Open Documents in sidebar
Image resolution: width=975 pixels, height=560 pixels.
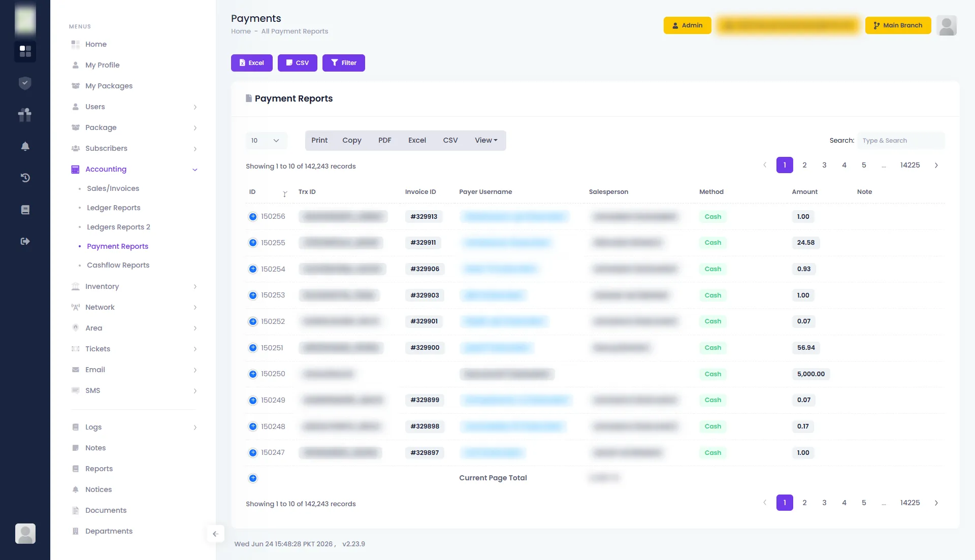(x=106, y=511)
